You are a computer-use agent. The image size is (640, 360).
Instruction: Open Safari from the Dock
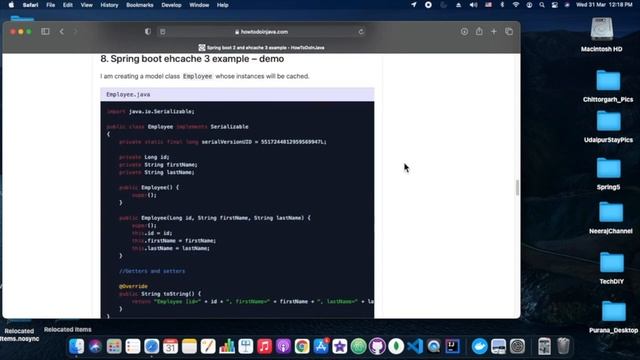[151, 346]
